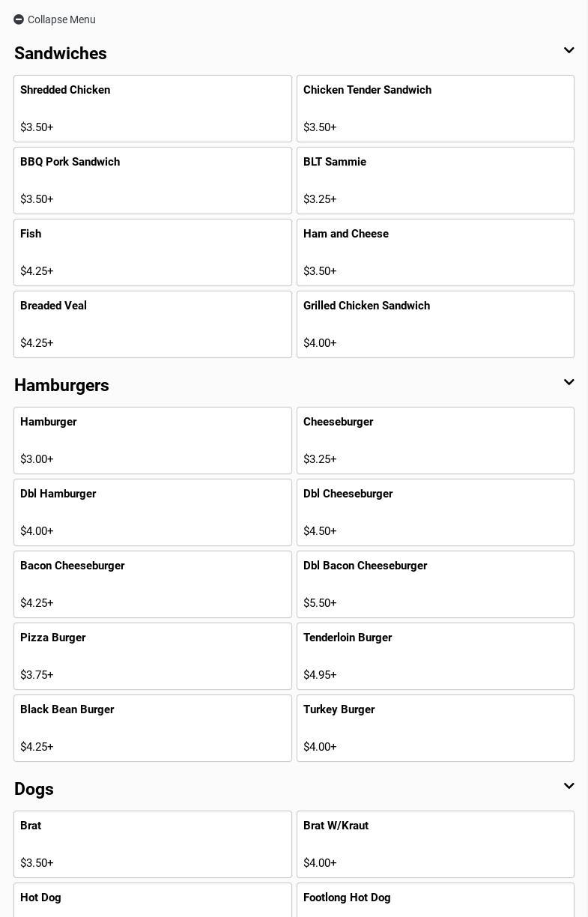The height and width of the screenshot is (917, 588).
Task: Click the Collapse Menu link
Action: (61, 19)
